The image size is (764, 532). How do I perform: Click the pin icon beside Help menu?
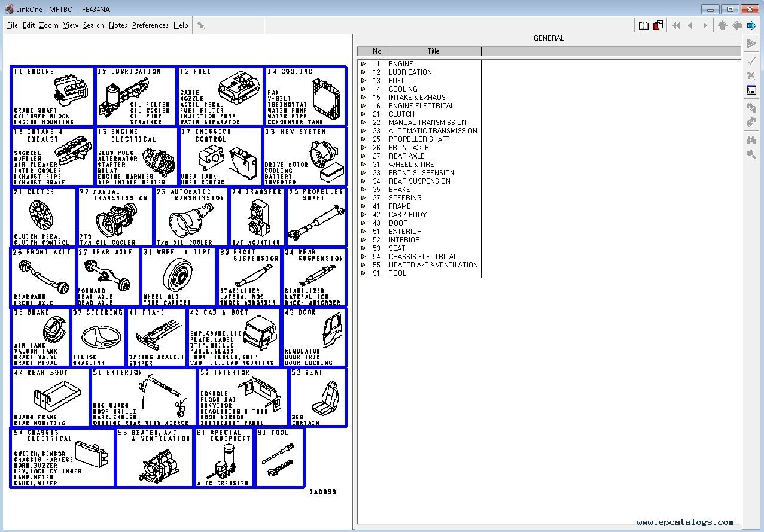coord(201,25)
